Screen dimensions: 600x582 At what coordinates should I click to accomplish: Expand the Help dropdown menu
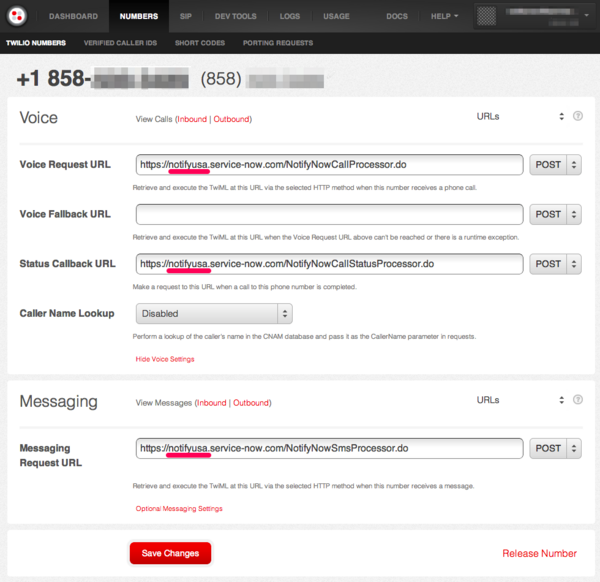[444, 16]
